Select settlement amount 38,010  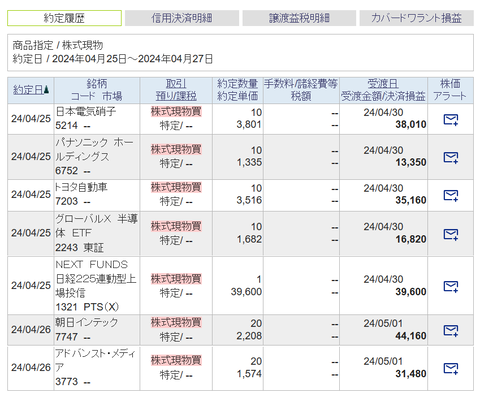tap(411, 124)
